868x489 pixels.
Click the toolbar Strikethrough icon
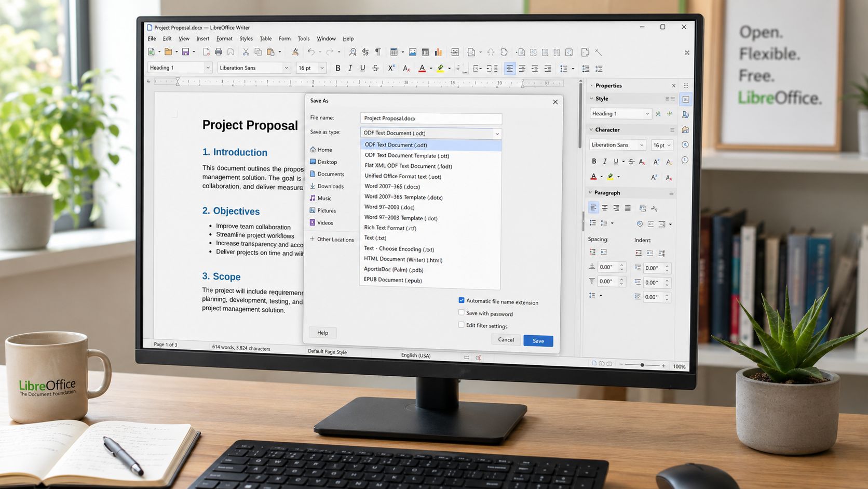click(375, 68)
